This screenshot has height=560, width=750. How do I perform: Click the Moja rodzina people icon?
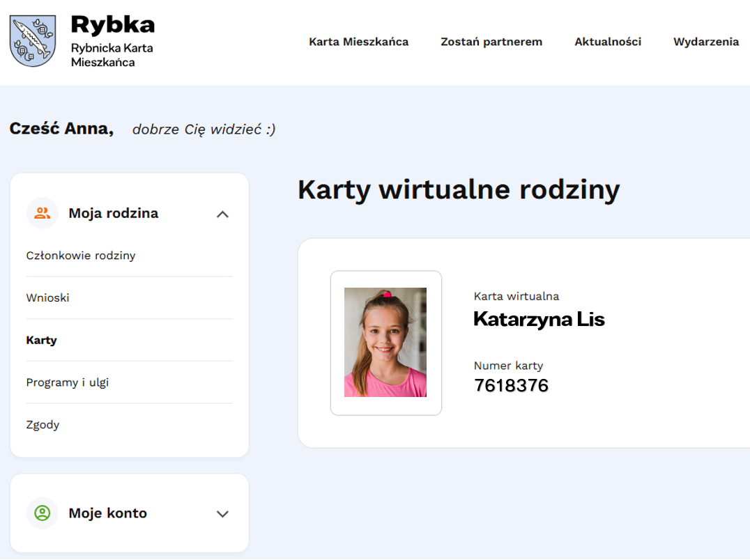42,213
